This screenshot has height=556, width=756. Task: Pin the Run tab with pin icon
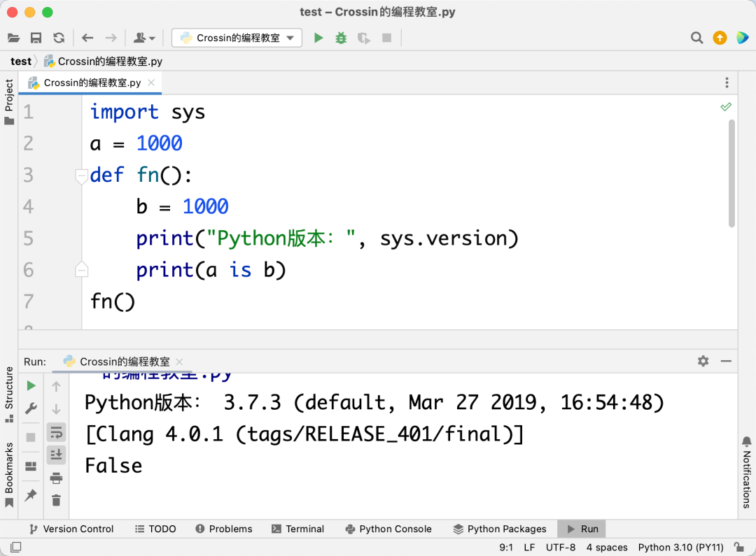[x=31, y=495]
